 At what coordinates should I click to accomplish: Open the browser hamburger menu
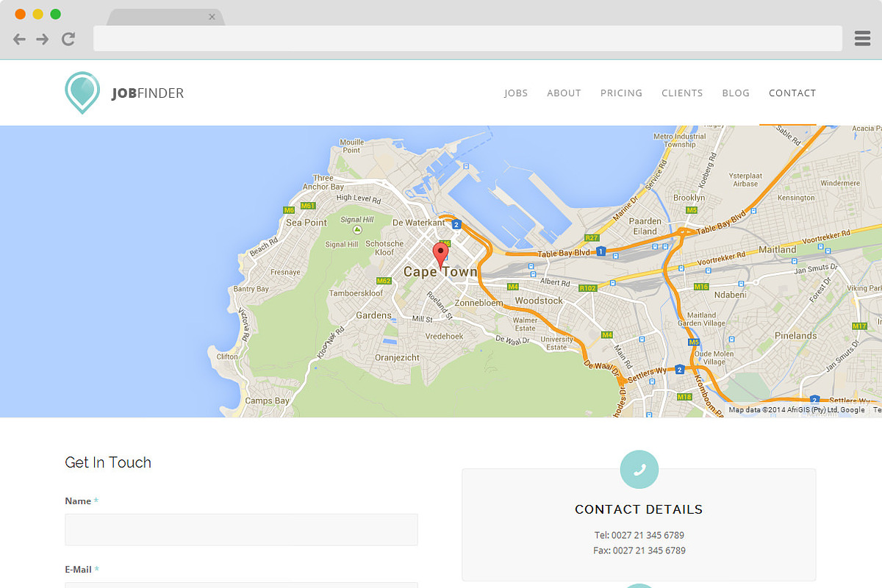(862, 39)
